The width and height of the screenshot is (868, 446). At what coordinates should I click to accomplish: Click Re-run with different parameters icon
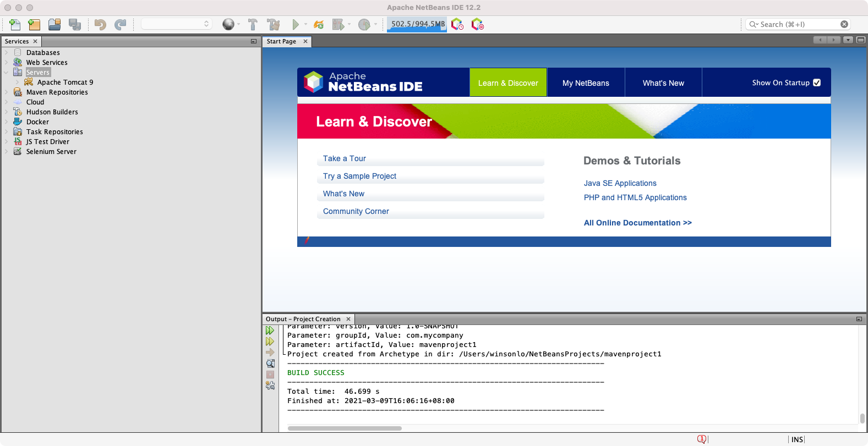(270, 342)
